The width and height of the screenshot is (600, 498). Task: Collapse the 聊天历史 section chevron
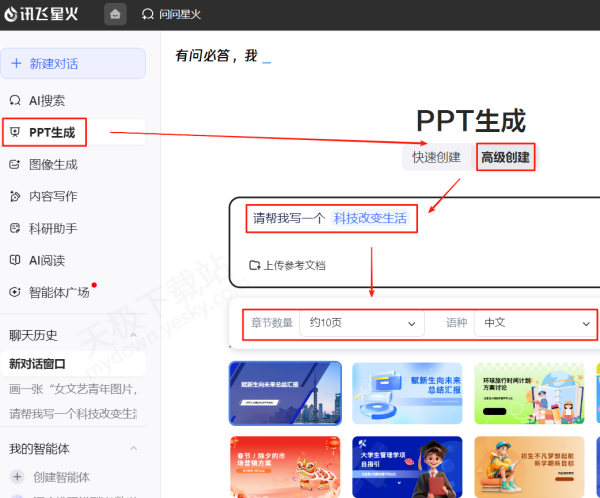[134, 335]
